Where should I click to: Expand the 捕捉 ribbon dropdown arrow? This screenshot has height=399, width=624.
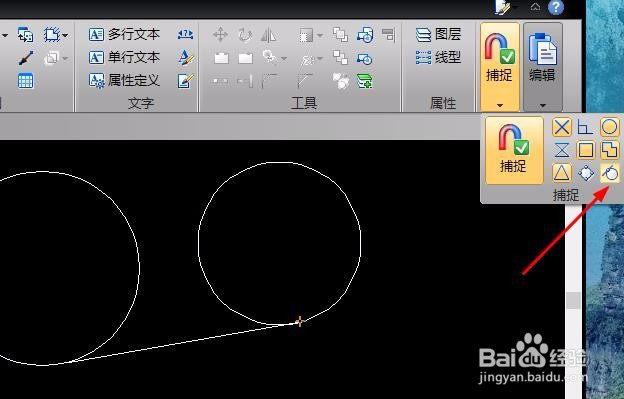coord(500,105)
